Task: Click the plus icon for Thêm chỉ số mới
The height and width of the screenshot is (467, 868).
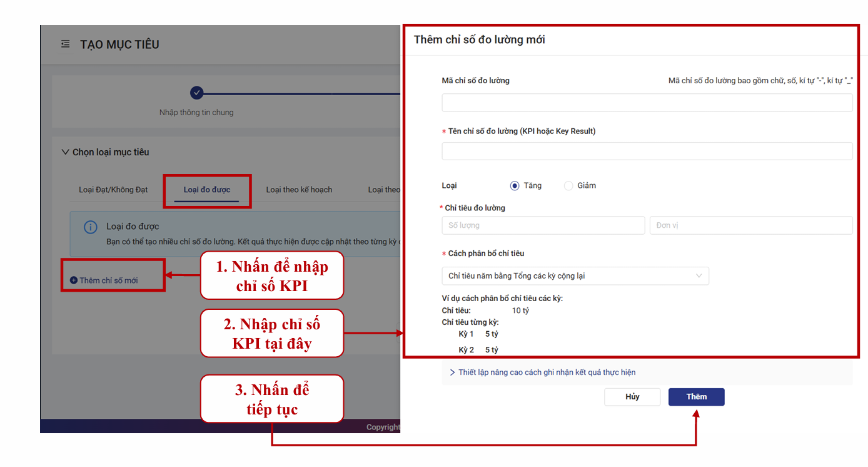Action: 74,280
